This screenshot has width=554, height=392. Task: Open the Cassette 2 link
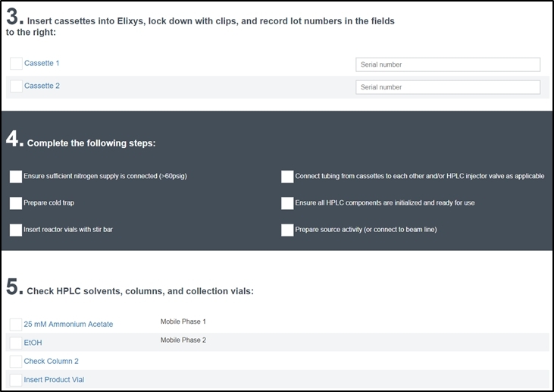click(x=42, y=86)
